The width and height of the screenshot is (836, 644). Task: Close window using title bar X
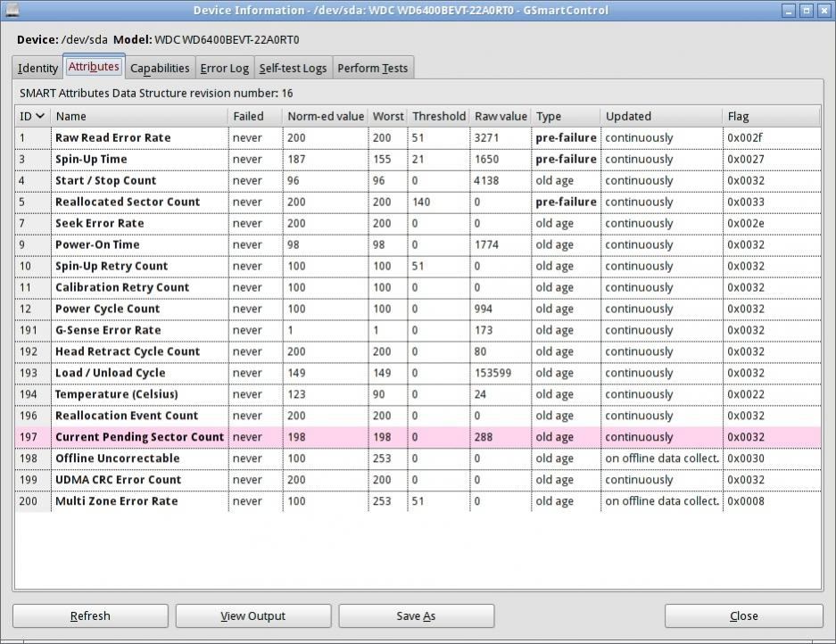(824, 10)
